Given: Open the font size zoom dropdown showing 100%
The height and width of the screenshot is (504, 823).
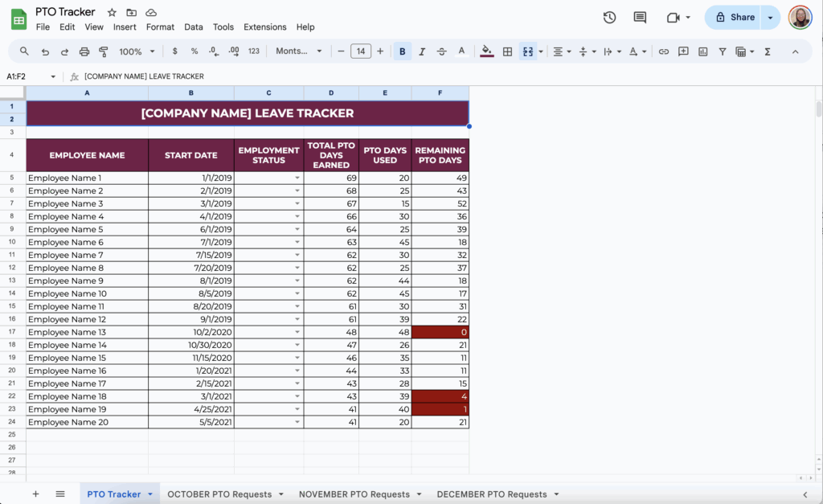Looking at the screenshot, I should [135, 50].
